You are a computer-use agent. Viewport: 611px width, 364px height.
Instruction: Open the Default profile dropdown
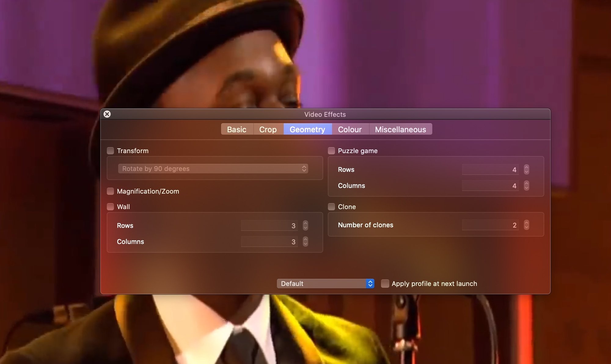click(325, 283)
